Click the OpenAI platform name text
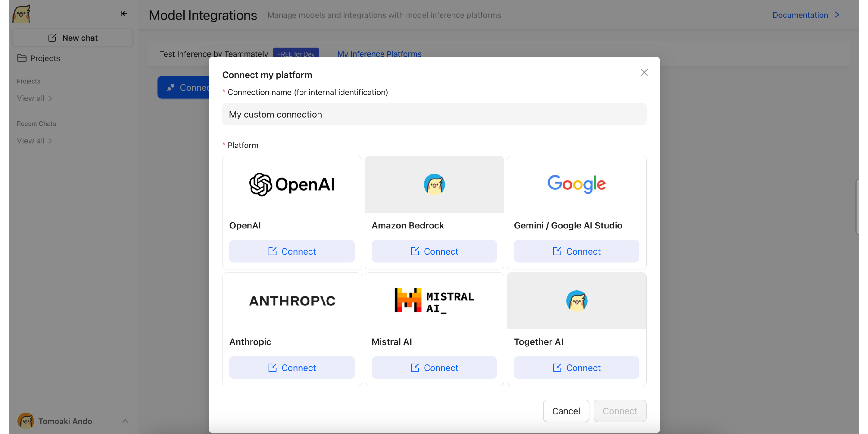The width and height of the screenshot is (868, 434). tap(245, 225)
